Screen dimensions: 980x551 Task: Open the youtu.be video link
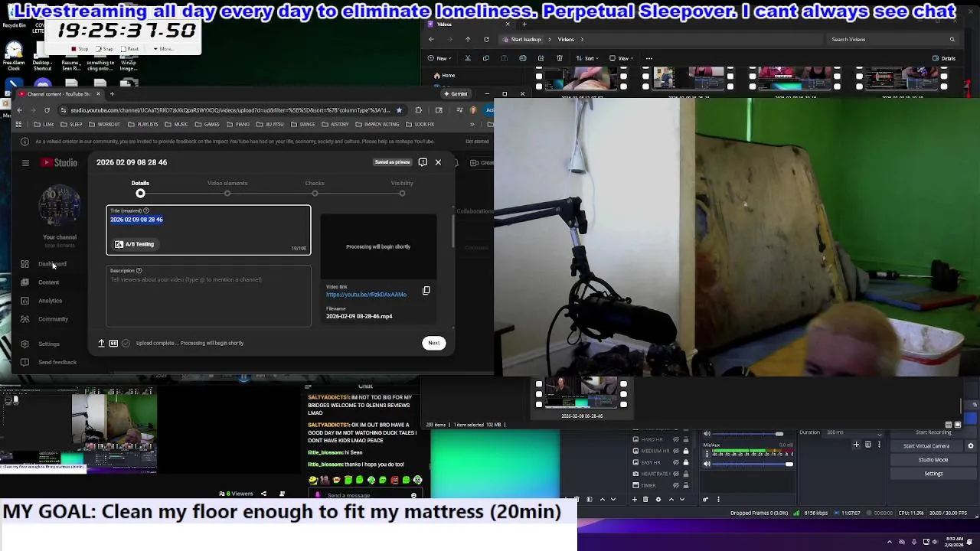[366, 295]
